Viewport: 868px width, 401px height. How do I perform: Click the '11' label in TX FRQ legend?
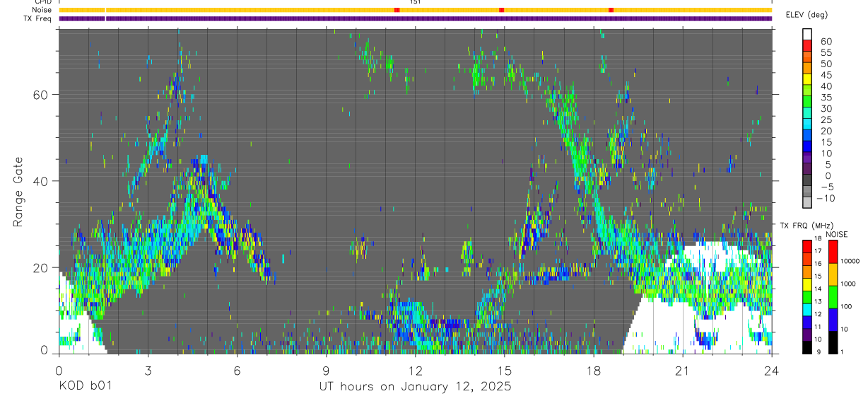(x=818, y=327)
